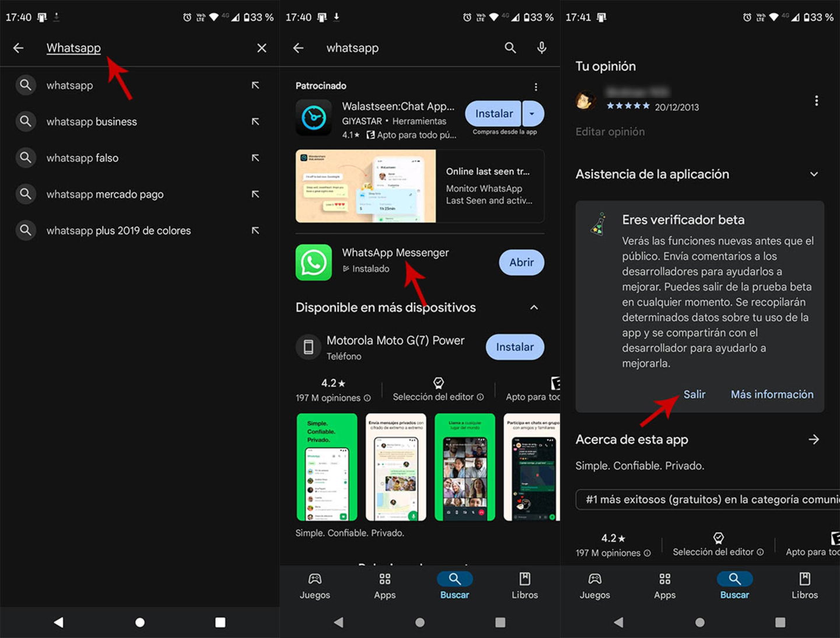Switch to Juegos tab in middle screen
The width and height of the screenshot is (840, 638).
(x=315, y=586)
